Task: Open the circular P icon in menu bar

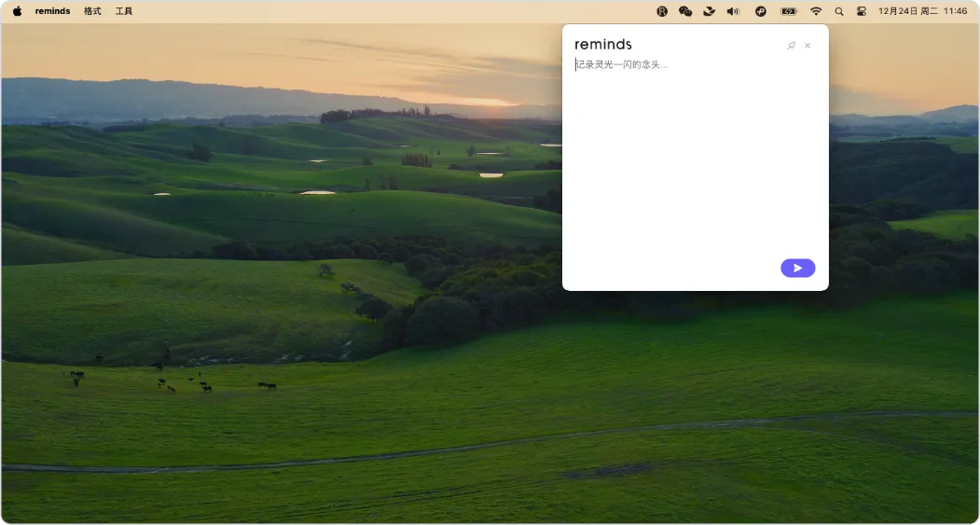Action: tap(761, 11)
